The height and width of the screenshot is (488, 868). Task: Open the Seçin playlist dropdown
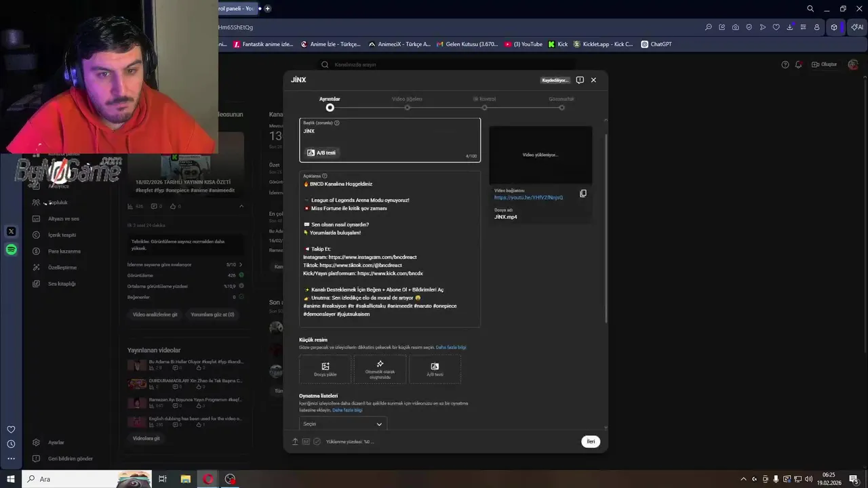click(x=343, y=424)
